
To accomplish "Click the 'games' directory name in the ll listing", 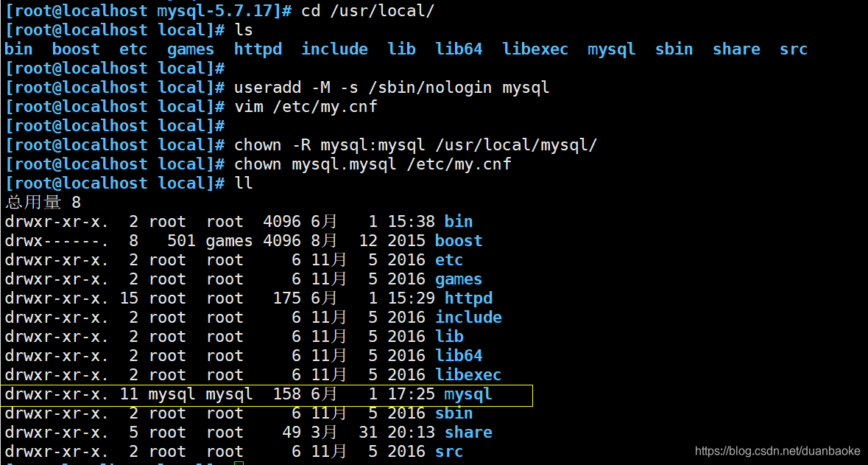I will coord(459,280).
